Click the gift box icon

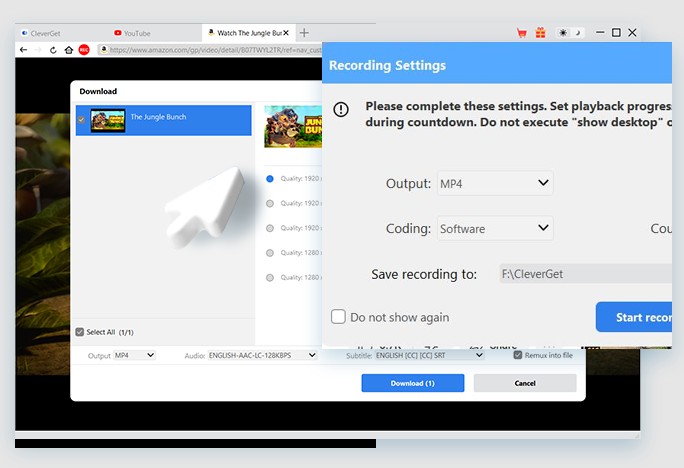[x=540, y=33]
